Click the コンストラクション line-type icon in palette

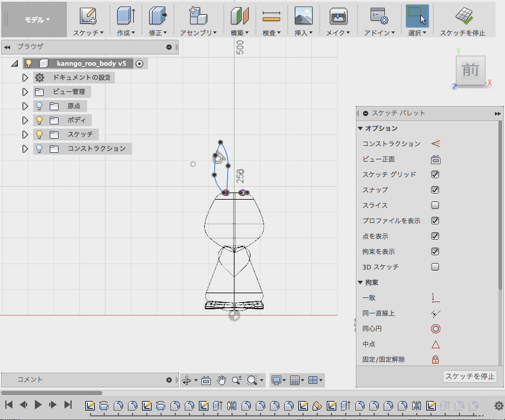click(435, 144)
